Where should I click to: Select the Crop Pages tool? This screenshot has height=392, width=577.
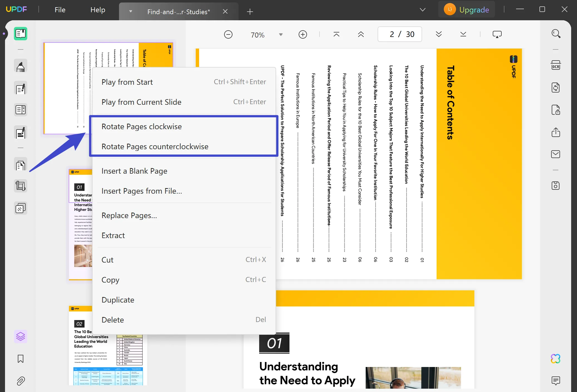point(21,186)
